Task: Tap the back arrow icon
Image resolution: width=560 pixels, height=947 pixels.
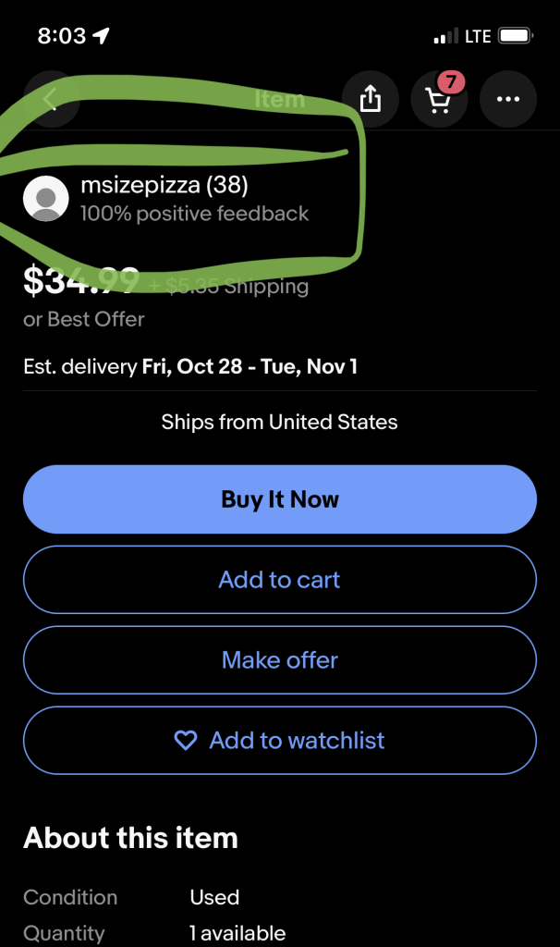Action: click(x=51, y=99)
